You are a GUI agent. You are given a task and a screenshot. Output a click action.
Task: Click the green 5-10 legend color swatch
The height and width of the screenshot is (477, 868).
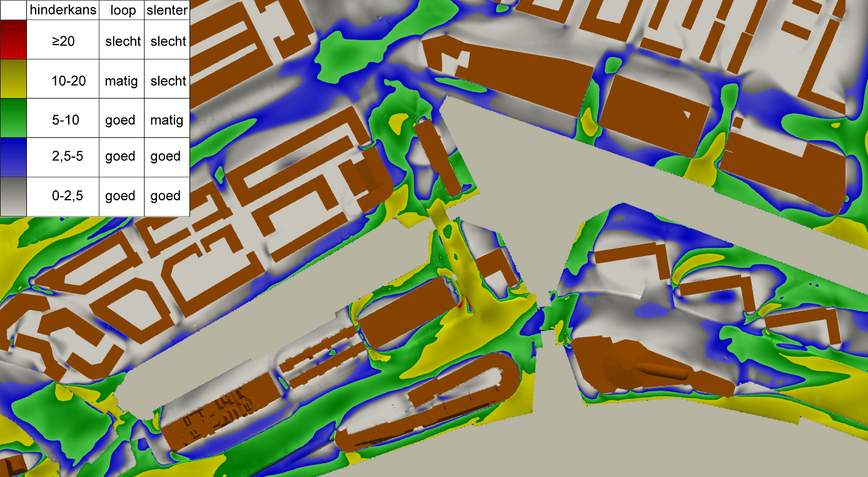14,118
